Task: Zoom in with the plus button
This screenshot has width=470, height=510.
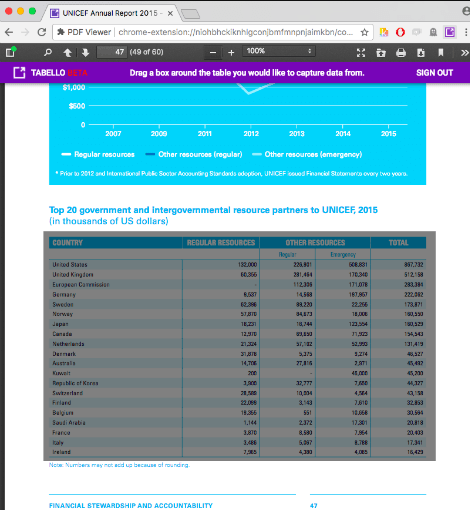Action: [x=231, y=53]
